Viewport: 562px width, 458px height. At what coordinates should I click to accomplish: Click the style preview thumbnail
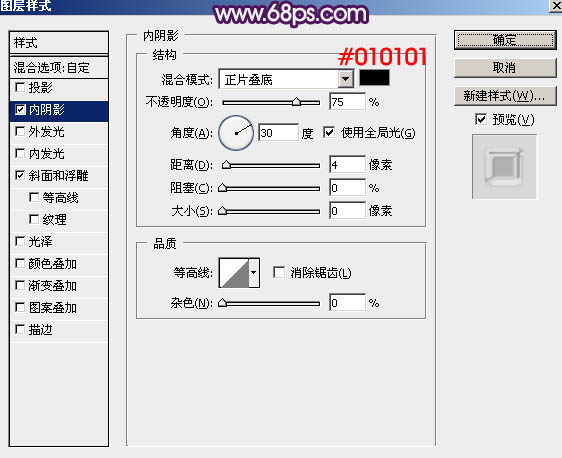coord(504,167)
